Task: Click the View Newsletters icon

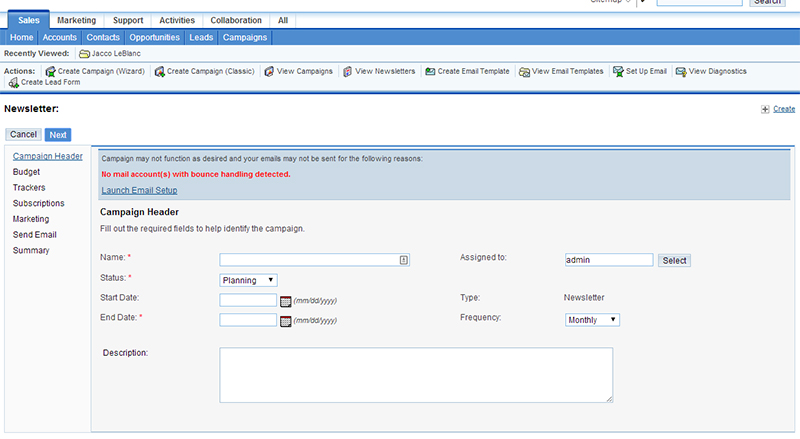Action: [346, 72]
